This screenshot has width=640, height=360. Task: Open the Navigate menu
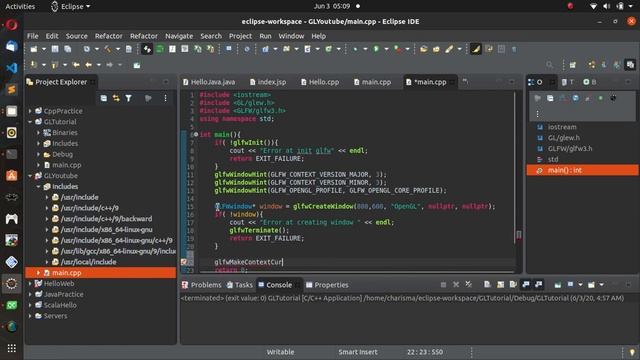click(179, 36)
